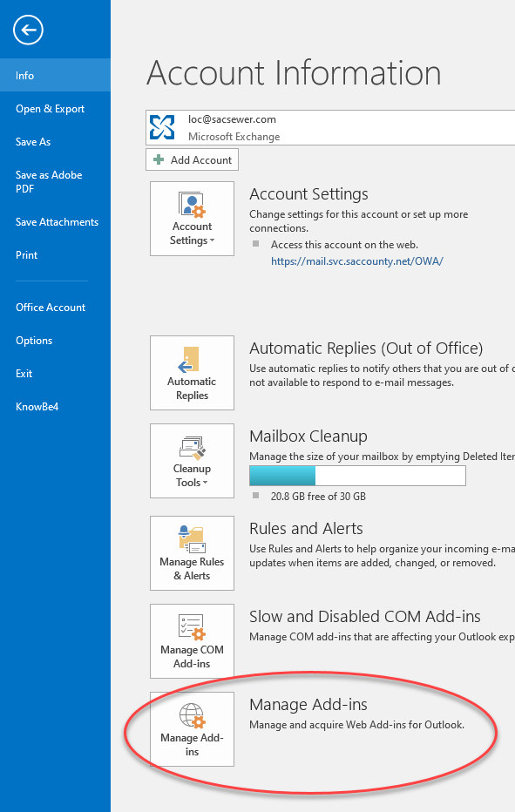The image size is (515, 812).
Task: Click the green plus icon
Action: [159, 159]
